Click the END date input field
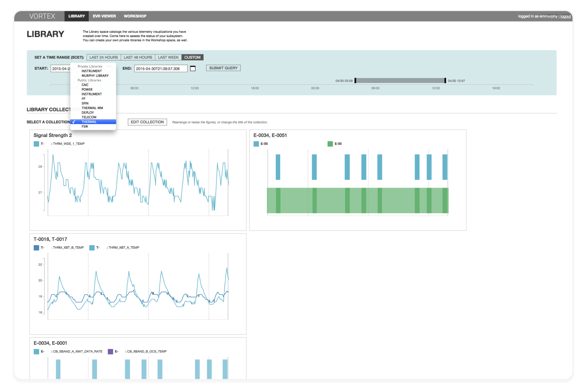Screen dimensions: 584x392 (161, 69)
